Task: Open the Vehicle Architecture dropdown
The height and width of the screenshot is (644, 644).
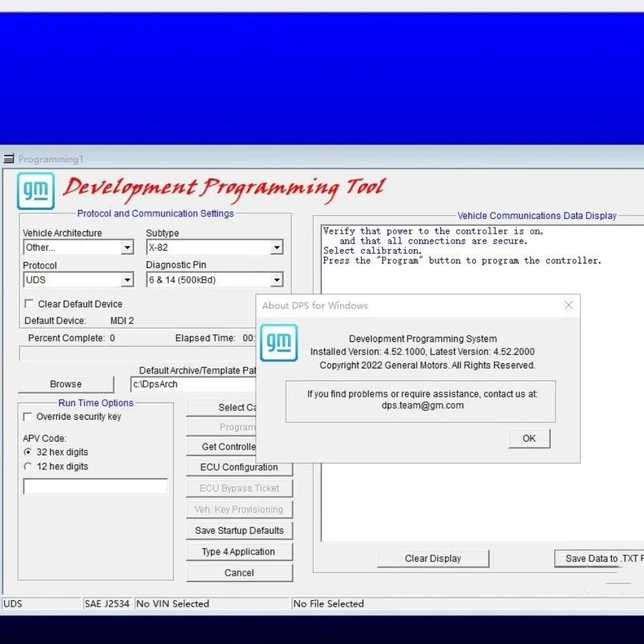Action: tap(128, 247)
